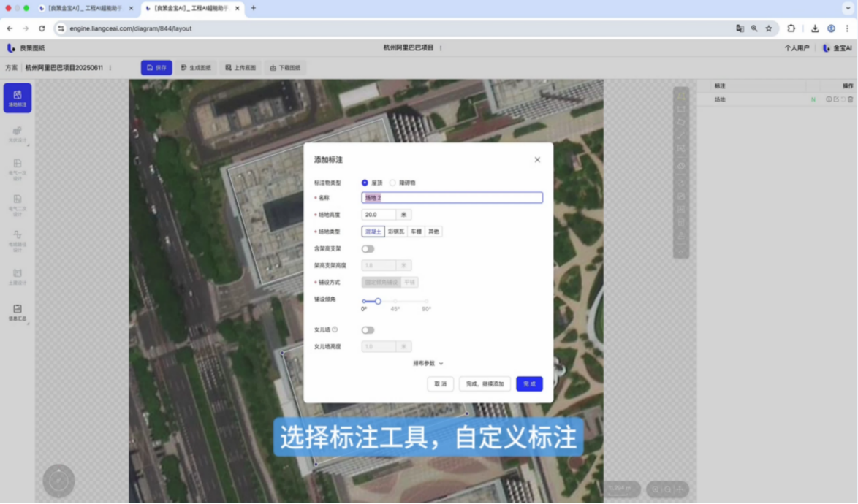The width and height of the screenshot is (858, 504).
Task: Click 完成，继续添加 button
Action: pos(485,383)
